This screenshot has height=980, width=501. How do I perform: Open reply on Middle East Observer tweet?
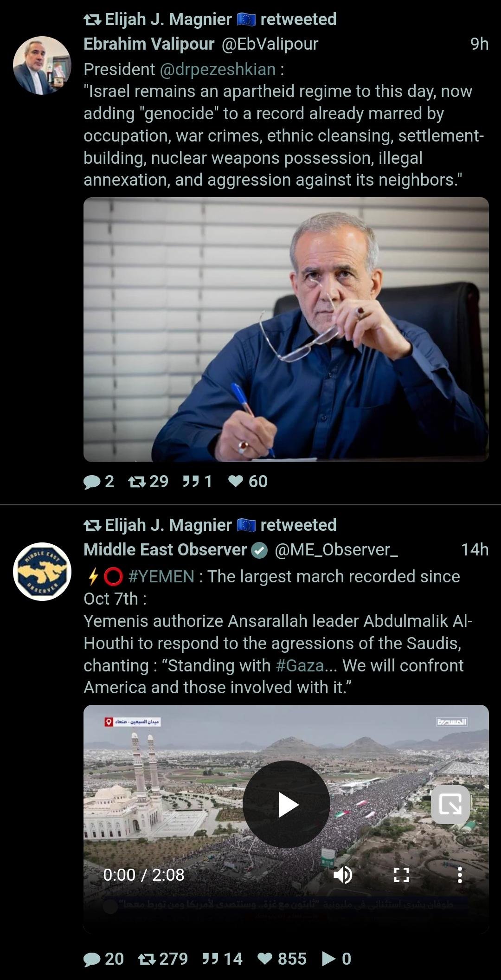(103, 959)
